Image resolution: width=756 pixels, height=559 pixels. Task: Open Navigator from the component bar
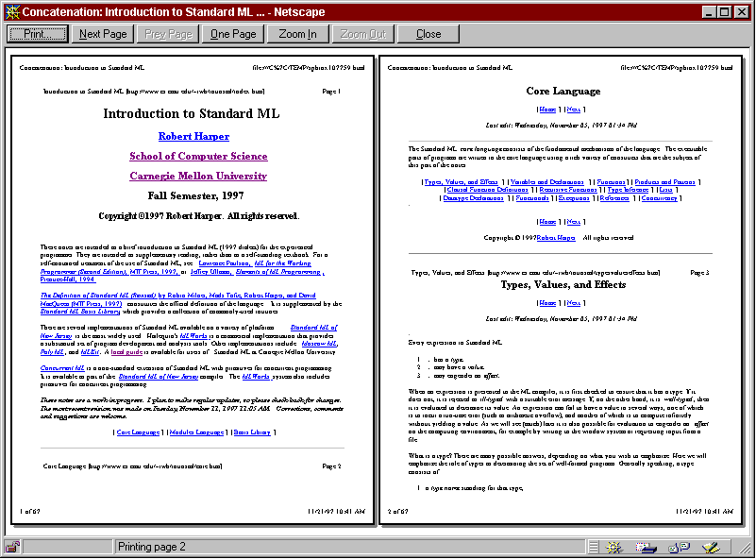point(616,547)
